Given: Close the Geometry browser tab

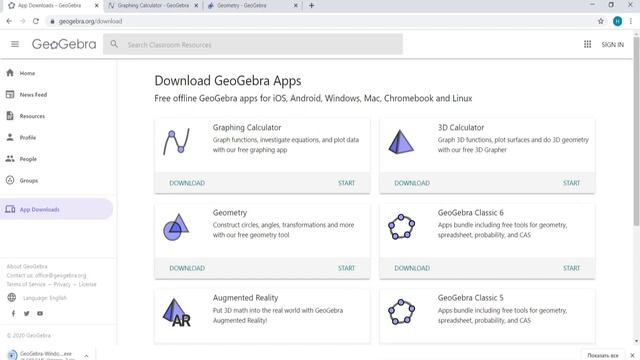Looking at the screenshot, I should pos(296,6).
